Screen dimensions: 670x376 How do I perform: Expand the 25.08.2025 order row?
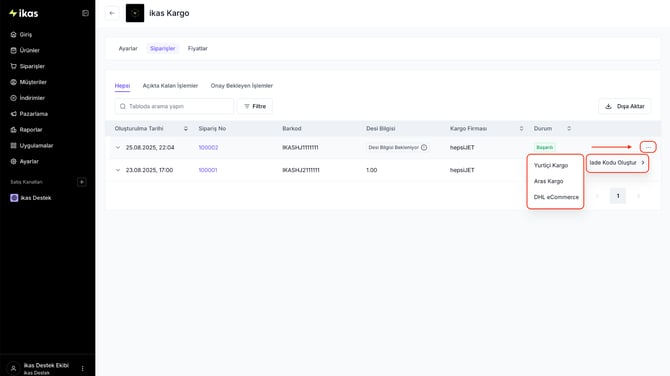point(118,147)
